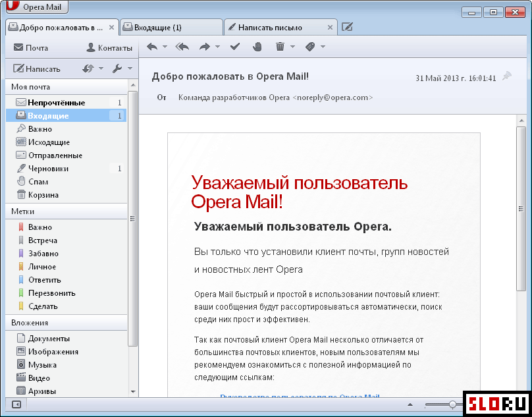532x417 pixels.
Task: Select the orange Личное label
Action: click(66, 267)
